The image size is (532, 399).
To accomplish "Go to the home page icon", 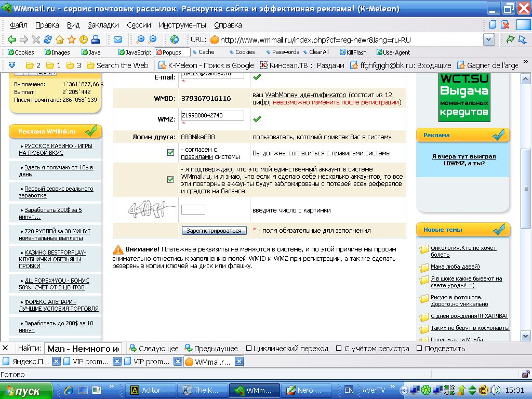I will click(x=60, y=39).
